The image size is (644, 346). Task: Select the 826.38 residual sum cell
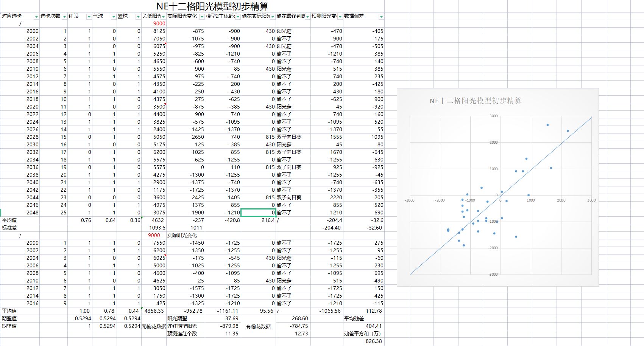coord(373,341)
